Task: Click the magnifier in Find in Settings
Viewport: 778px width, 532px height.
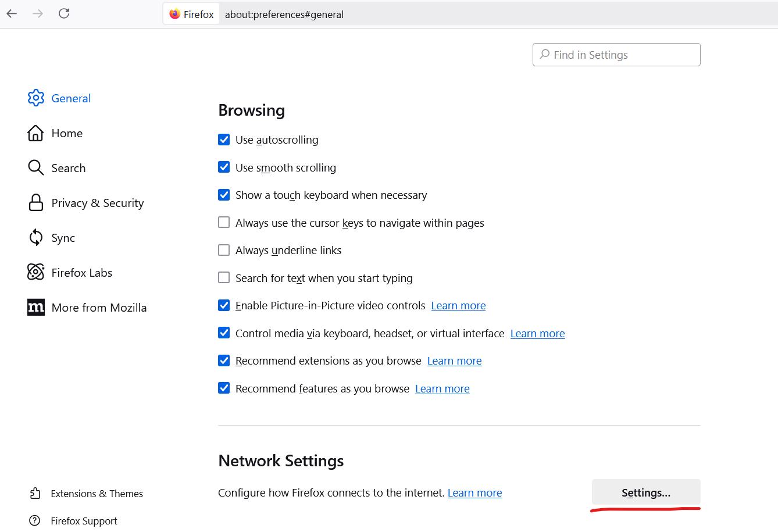Action: 545,54
